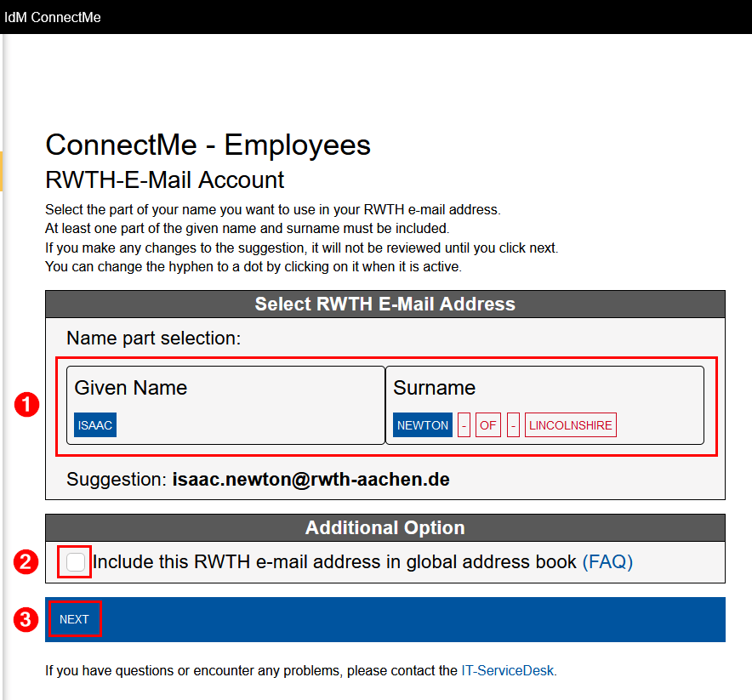Click the red badge numbered 1
The width and height of the screenshot is (752, 700).
point(26,406)
